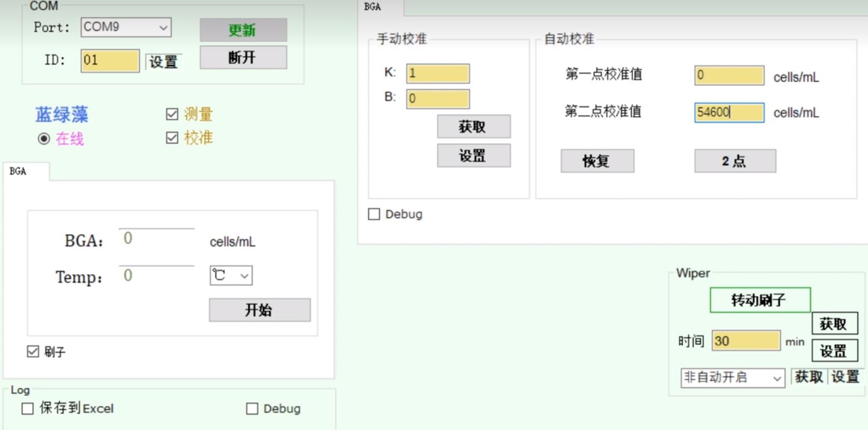Click the 第二点校准值 input field
Viewport: 868px width, 430px height.
[x=729, y=113]
